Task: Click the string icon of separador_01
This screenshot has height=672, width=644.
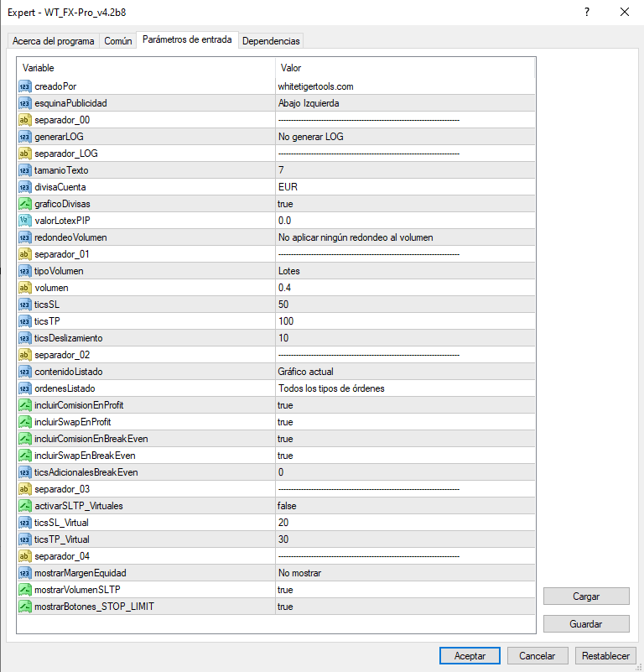Action: (x=25, y=254)
